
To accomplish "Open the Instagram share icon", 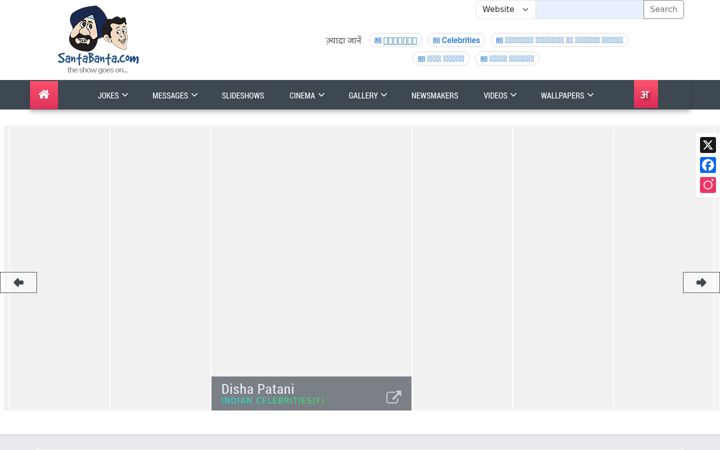I will click(708, 185).
